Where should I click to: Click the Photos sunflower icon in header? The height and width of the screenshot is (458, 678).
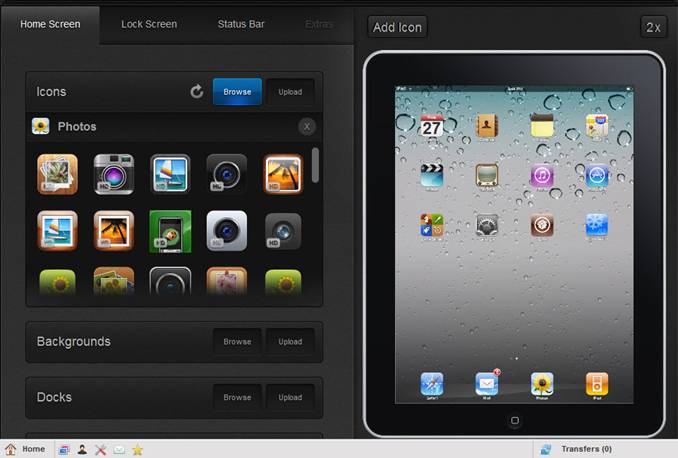point(41,126)
